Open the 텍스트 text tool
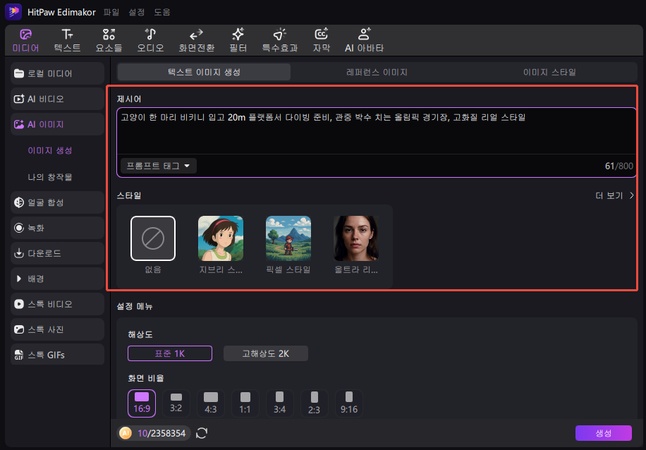 (67, 40)
